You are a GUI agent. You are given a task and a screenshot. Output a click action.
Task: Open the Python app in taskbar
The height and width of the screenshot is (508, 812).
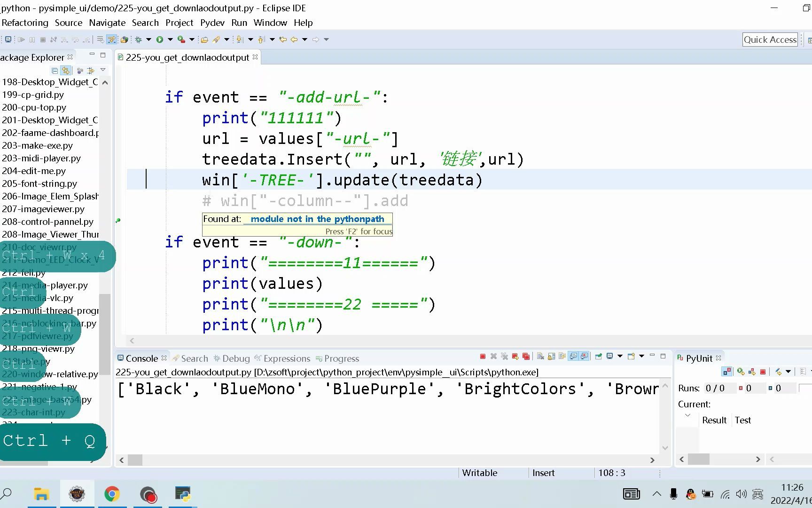[x=182, y=494]
